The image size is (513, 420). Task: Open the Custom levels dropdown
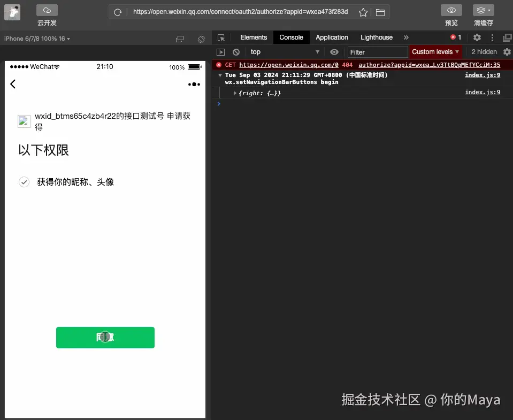click(x=435, y=51)
